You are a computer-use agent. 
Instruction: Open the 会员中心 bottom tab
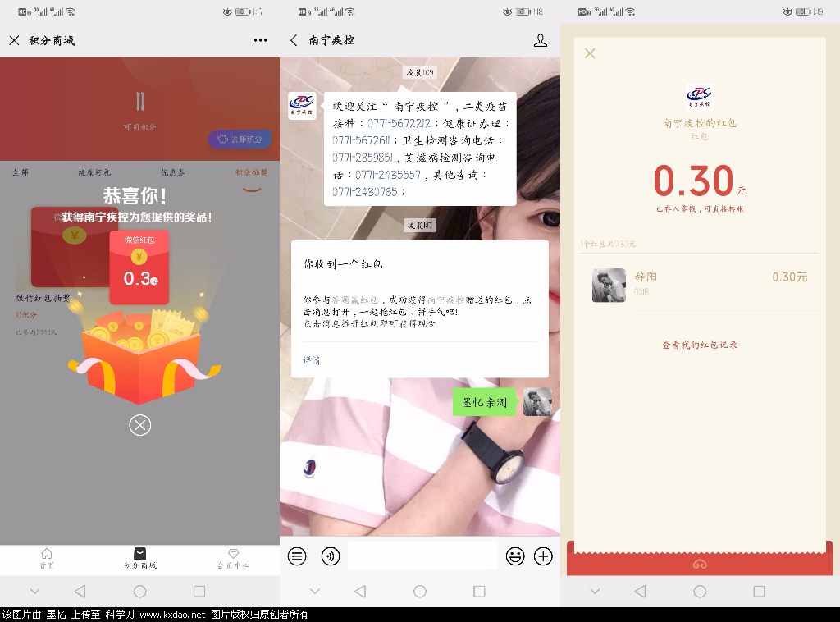233,558
